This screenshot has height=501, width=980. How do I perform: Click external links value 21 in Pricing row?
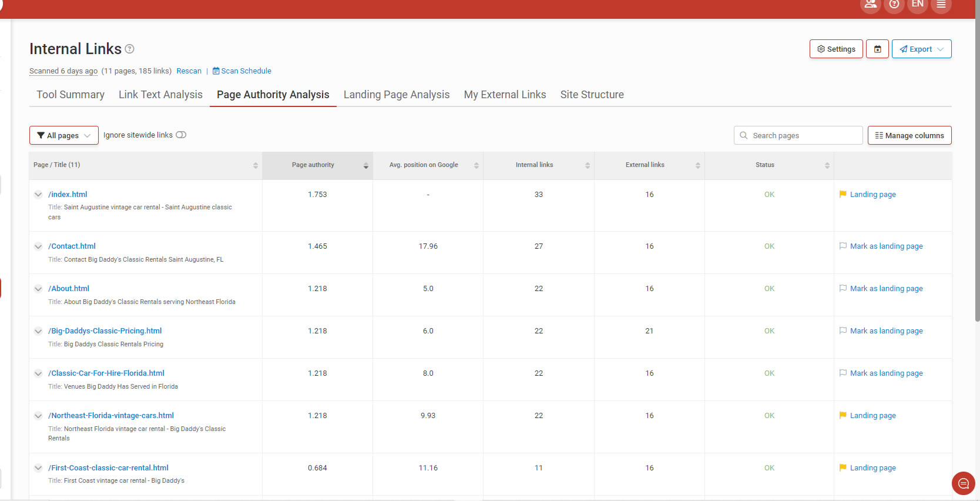click(649, 331)
